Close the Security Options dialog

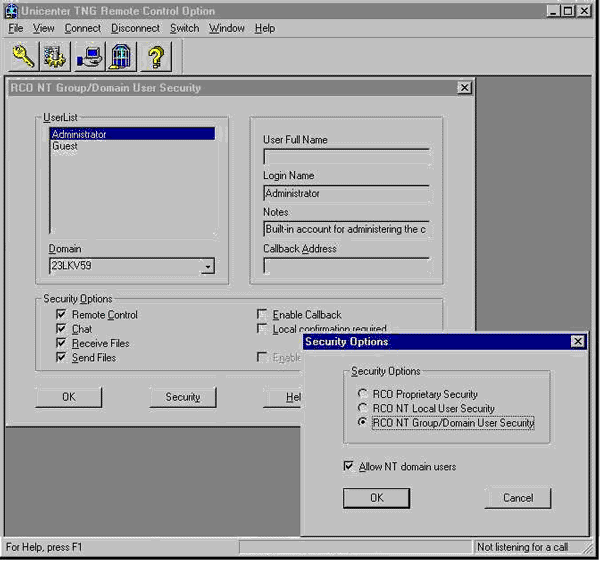pyautogui.click(x=578, y=342)
